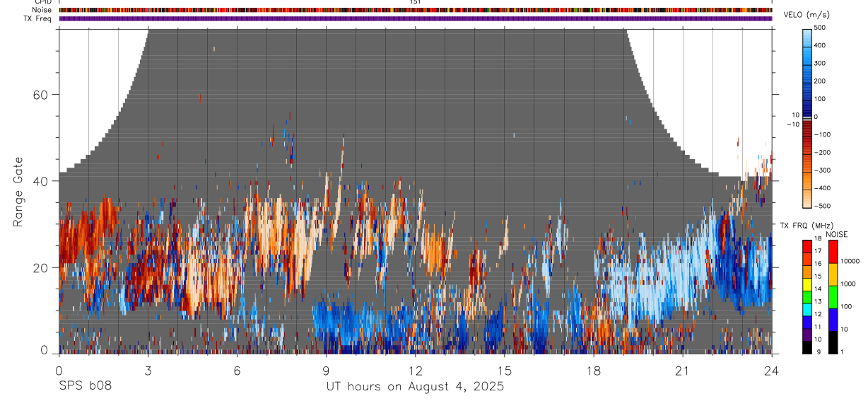
Task: Pick the green 100–1000 segment of NOISE legend
Action: pos(833,296)
